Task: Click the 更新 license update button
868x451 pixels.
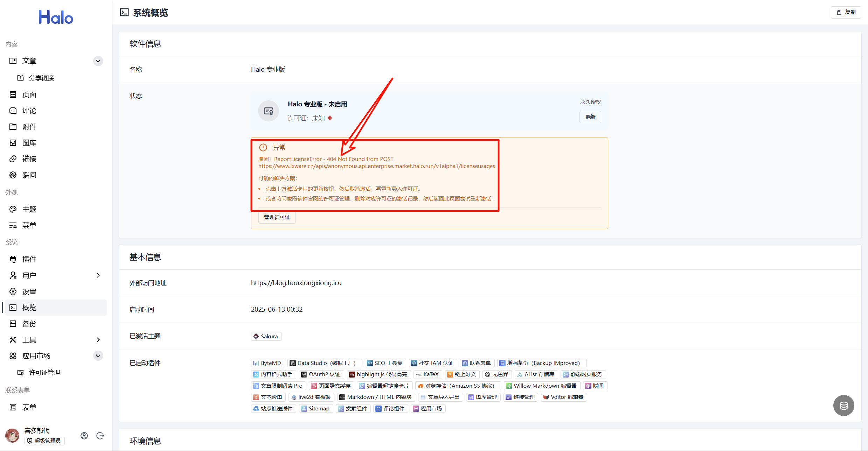Action: (x=590, y=117)
